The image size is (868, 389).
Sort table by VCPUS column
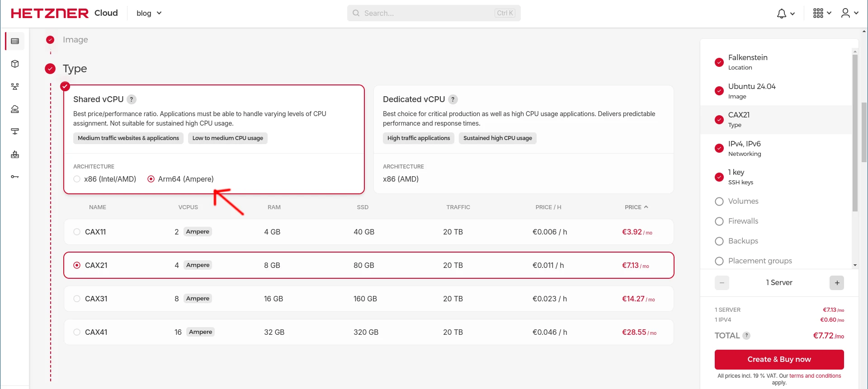coord(188,207)
